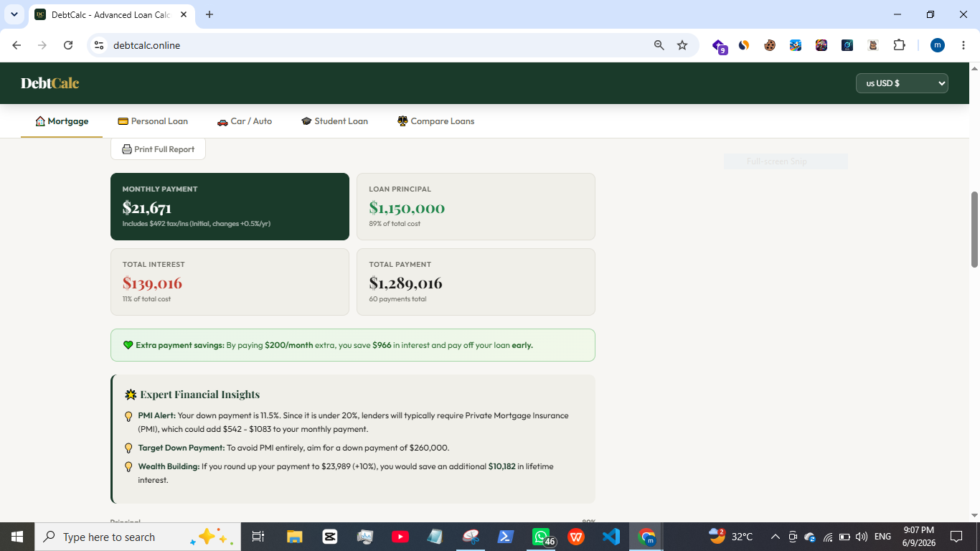This screenshot has height=551, width=980.
Task: Open the Extensions puzzle-piece menu
Action: (x=899, y=45)
